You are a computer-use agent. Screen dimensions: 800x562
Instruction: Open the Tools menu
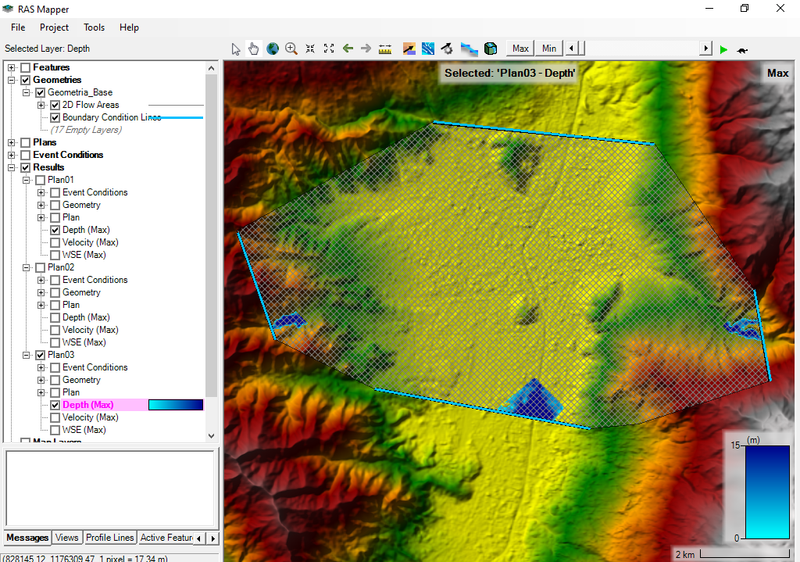(94, 27)
